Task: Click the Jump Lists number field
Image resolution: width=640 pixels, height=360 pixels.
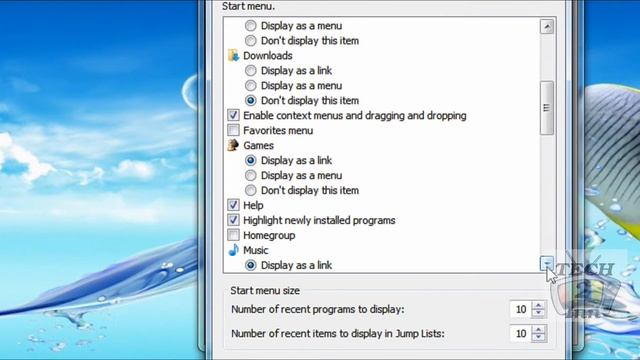Action: tap(521, 333)
